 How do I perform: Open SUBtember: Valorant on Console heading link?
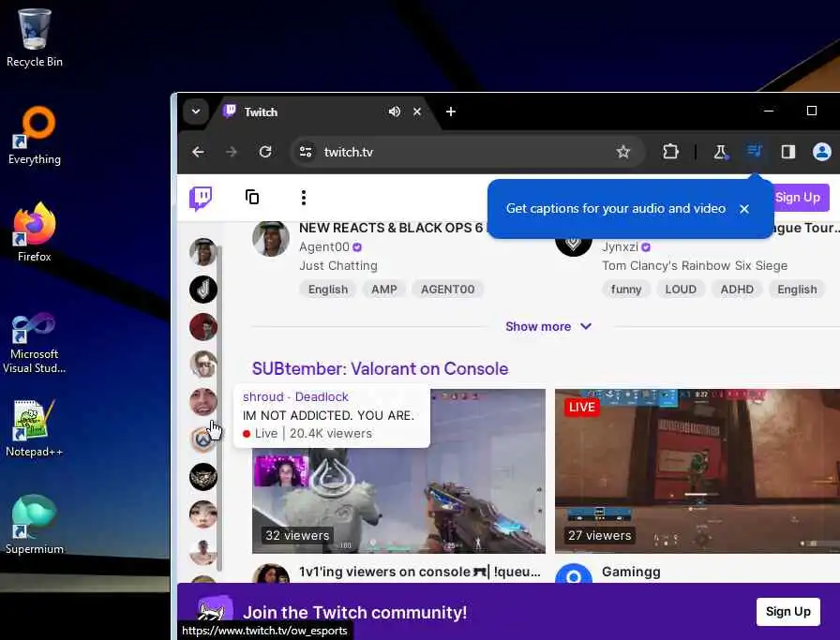[x=380, y=368]
